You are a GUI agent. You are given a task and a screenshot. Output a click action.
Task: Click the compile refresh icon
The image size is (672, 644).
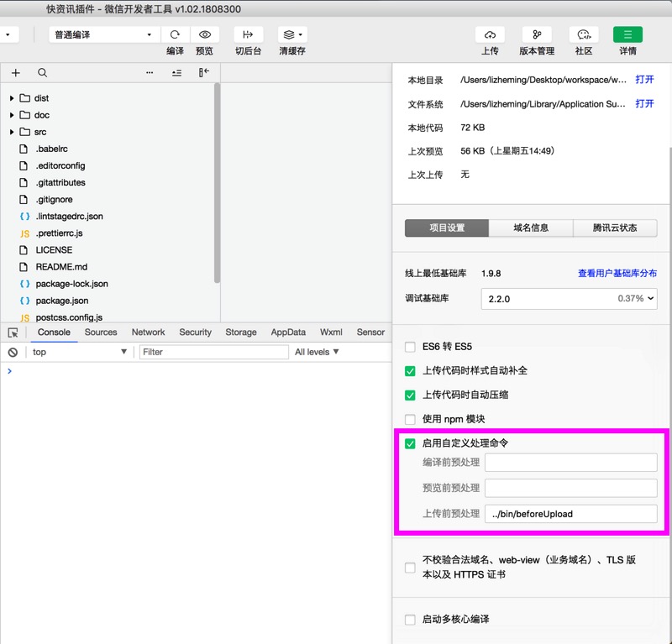click(x=175, y=34)
